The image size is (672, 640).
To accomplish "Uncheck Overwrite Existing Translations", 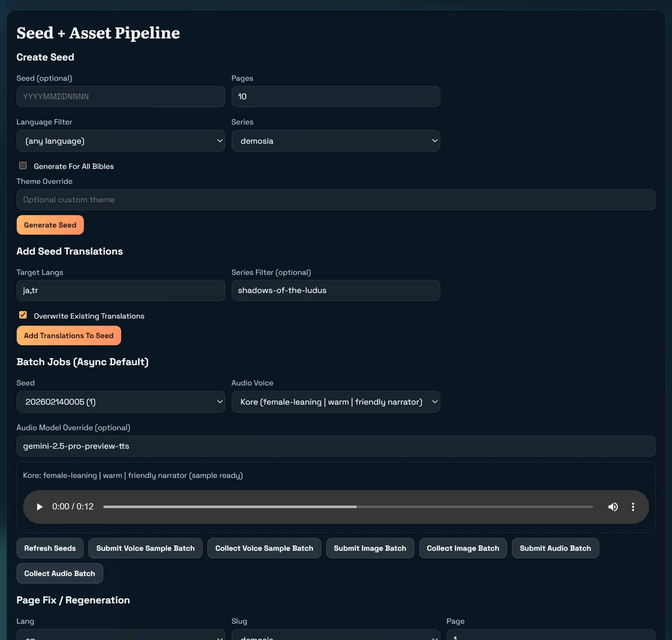I will 23,315.
